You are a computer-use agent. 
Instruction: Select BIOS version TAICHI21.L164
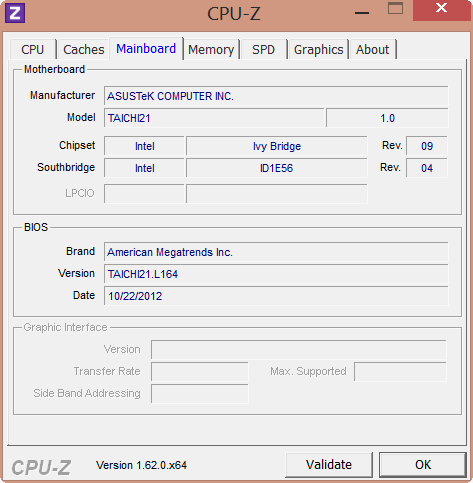tap(276, 274)
